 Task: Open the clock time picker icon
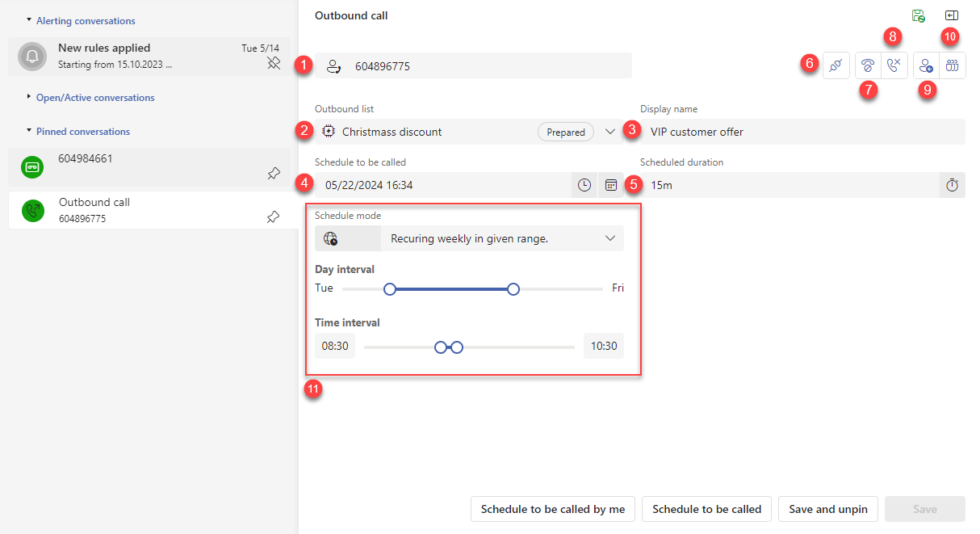(584, 185)
